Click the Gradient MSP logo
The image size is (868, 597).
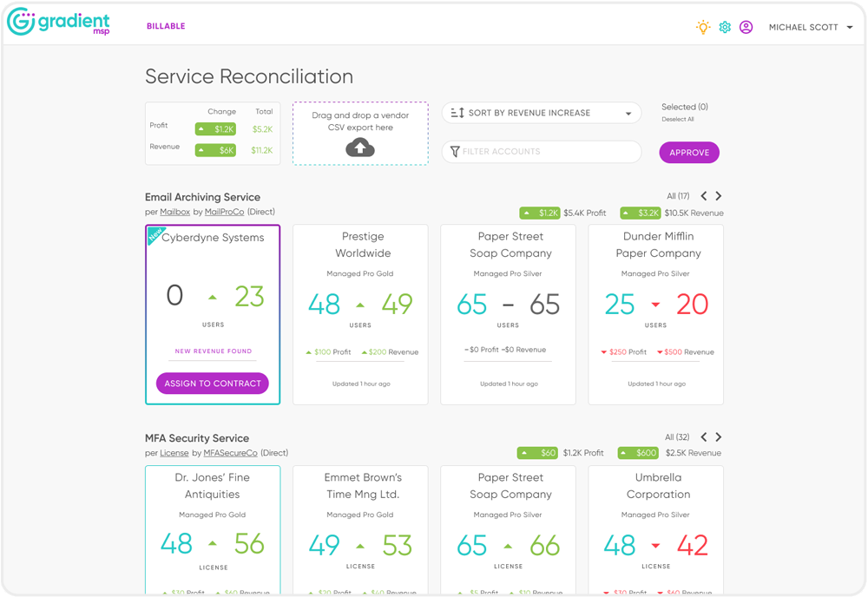point(58,23)
